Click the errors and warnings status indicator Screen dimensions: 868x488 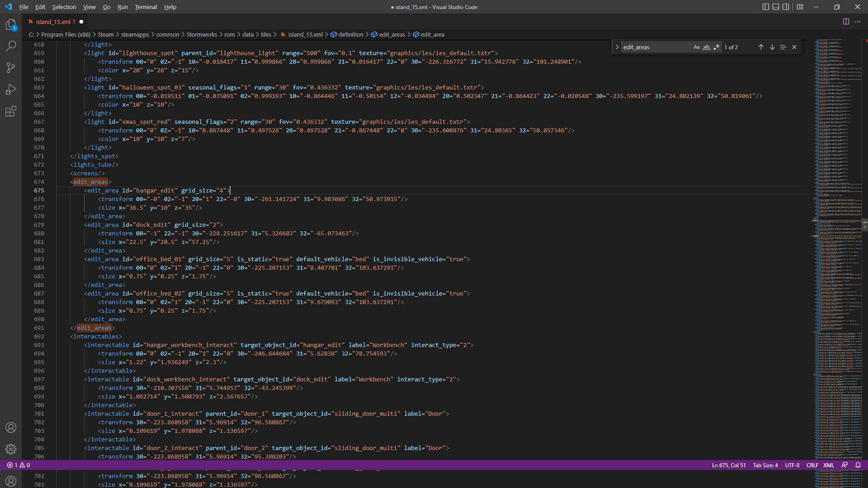pyautogui.click(x=19, y=465)
